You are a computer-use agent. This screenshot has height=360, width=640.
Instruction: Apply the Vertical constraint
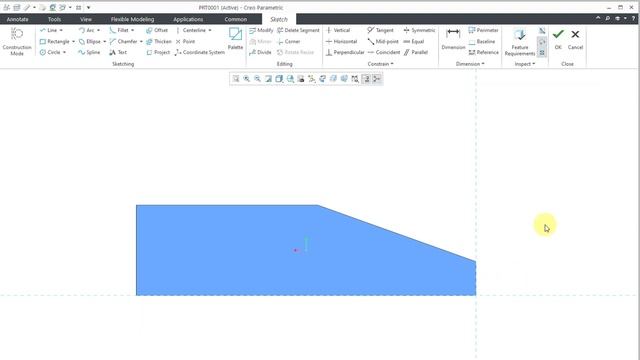(x=338, y=30)
